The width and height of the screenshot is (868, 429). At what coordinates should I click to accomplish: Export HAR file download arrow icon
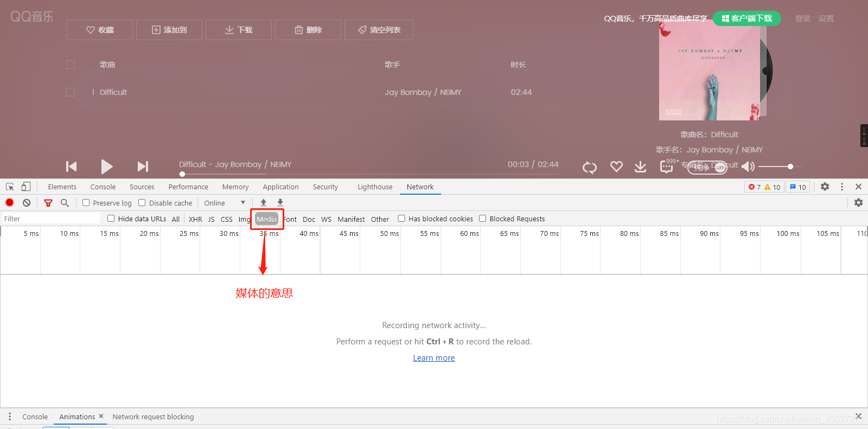pos(280,202)
